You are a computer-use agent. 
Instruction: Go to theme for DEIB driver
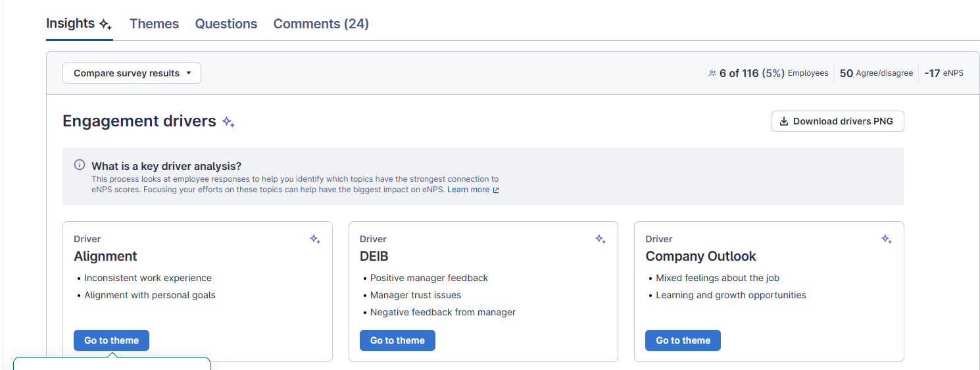(x=397, y=340)
